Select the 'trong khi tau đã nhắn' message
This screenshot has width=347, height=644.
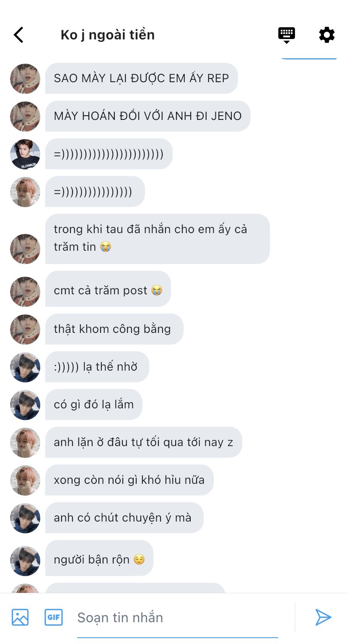(158, 239)
